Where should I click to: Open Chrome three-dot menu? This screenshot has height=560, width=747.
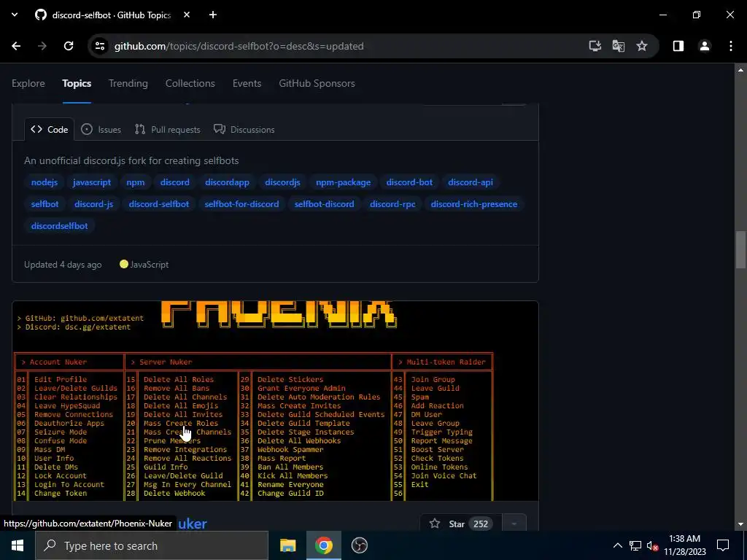point(731,46)
